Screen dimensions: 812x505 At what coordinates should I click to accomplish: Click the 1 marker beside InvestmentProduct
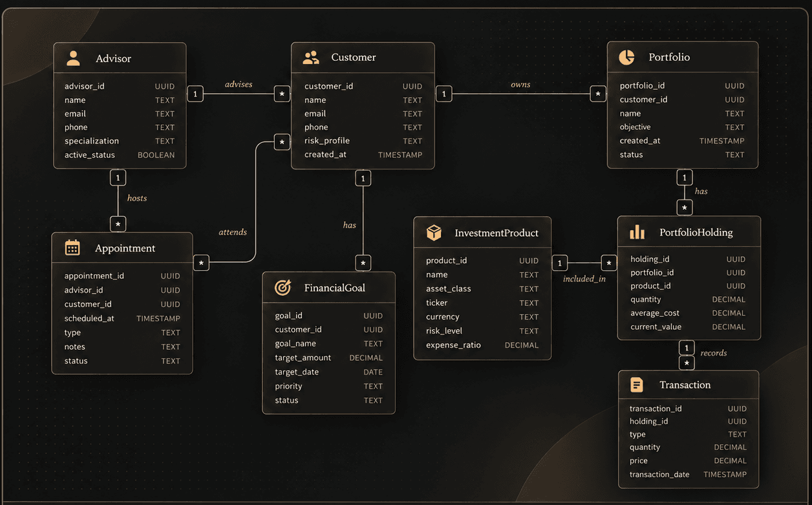pos(560,263)
